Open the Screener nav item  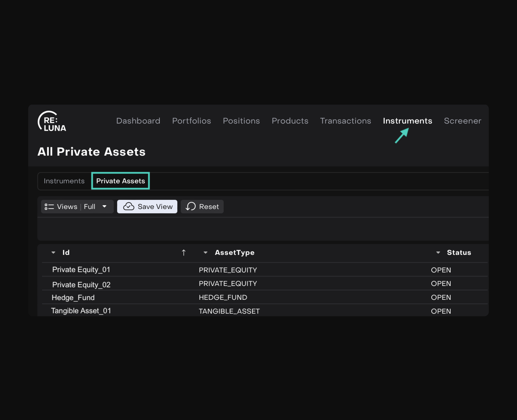tap(462, 121)
